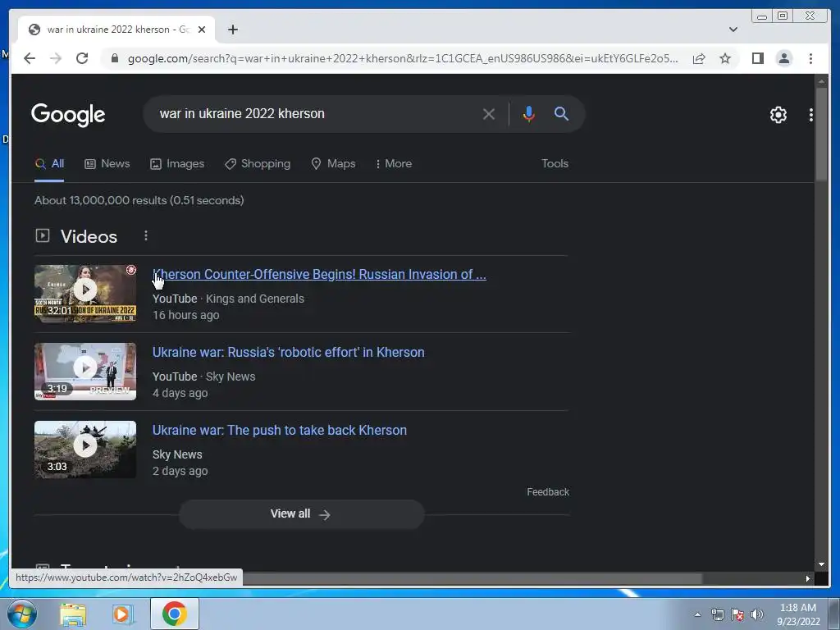The image size is (840, 630).
Task: Play the 3:19 Sky News preview thumbnail
Action: [x=85, y=372]
